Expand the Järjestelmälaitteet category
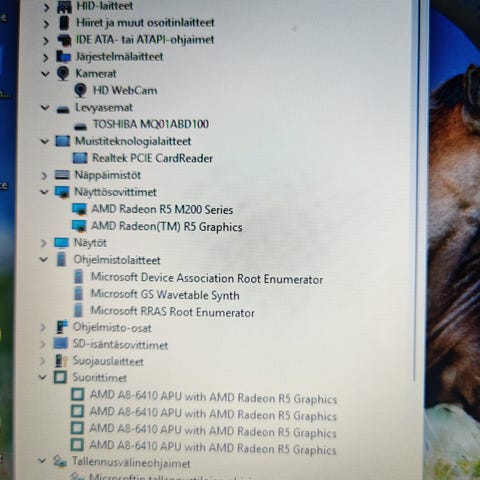This screenshot has width=480, height=480. [46, 57]
